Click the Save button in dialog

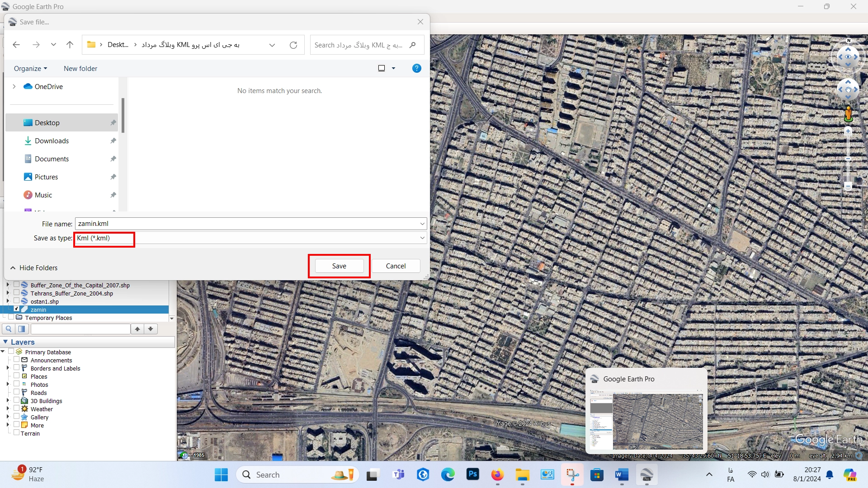(x=339, y=266)
